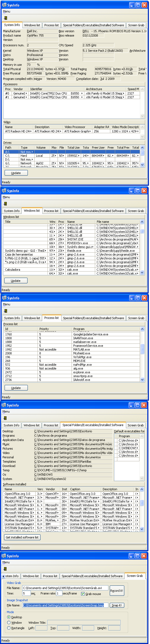The image size is (150, 644).
Task: Click the exit icon in Special Folders window
Action: point(5,418)
